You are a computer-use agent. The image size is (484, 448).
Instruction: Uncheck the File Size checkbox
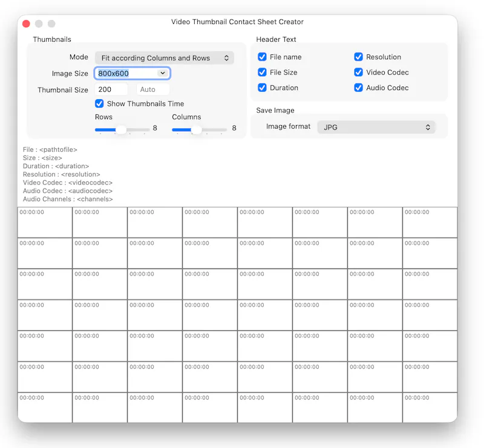[x=262, y=72]
